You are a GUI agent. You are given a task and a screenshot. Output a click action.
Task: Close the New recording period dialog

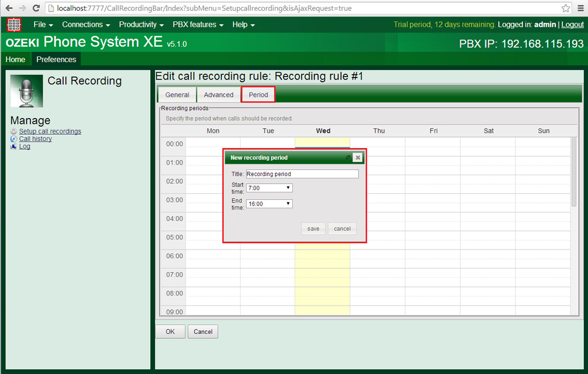coord(358,158)
